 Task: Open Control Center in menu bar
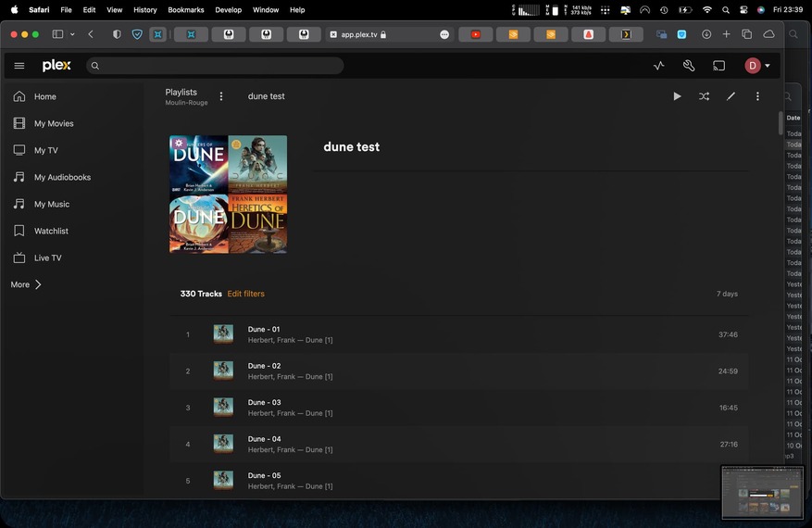743,10
